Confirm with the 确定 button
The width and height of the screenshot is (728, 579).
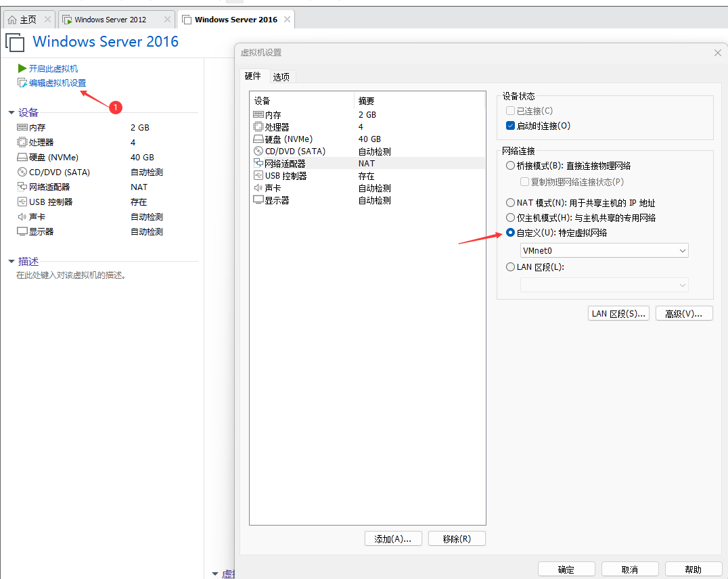click(x=566, y=570)
